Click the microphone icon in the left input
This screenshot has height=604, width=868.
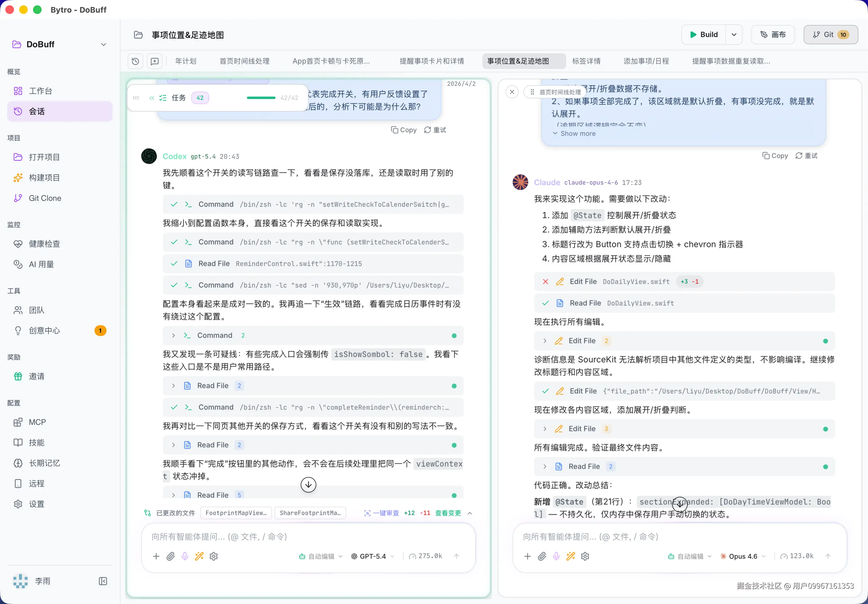click(185, 556)
